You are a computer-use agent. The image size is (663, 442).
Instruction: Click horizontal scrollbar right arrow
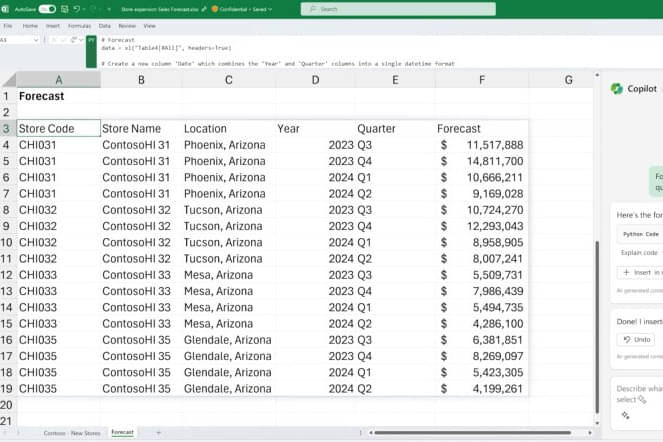[590, 433]
